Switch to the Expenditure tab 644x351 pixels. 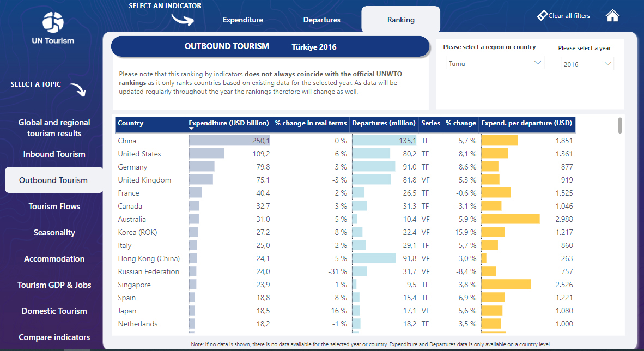point(242,20)
